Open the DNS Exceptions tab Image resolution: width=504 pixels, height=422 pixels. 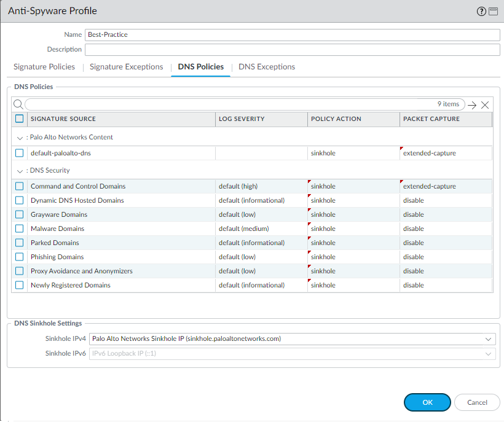click(267, 67)
